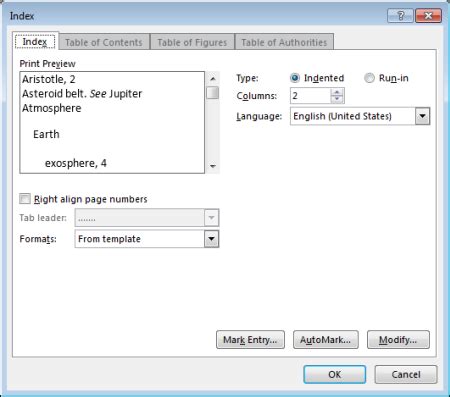Expand the Formats dropdown list
Image resolution: width=450 pixels, height=397 pixels.
(211, 239)
